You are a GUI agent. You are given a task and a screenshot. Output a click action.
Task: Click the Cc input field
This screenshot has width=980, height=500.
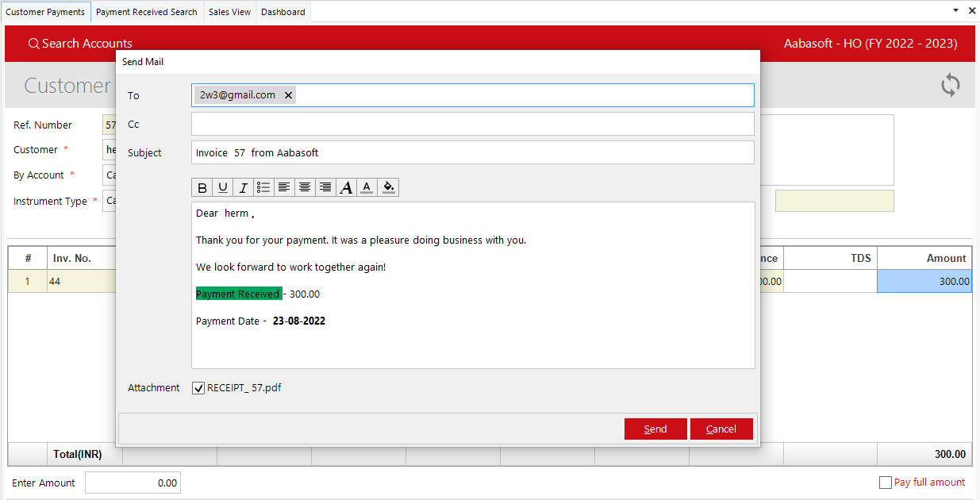pyautogui.click(x=473, y=124)
